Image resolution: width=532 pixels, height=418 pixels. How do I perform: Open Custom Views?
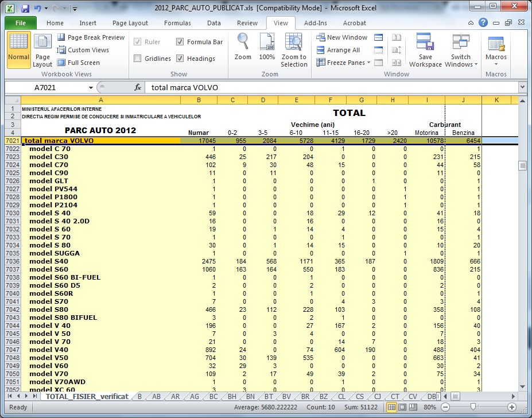83,50
